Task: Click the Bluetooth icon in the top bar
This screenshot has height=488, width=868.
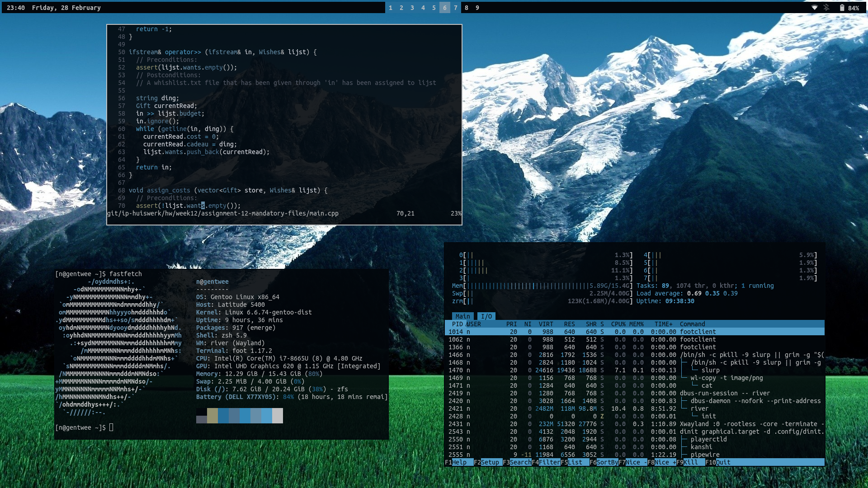Action: pos(826,8)
